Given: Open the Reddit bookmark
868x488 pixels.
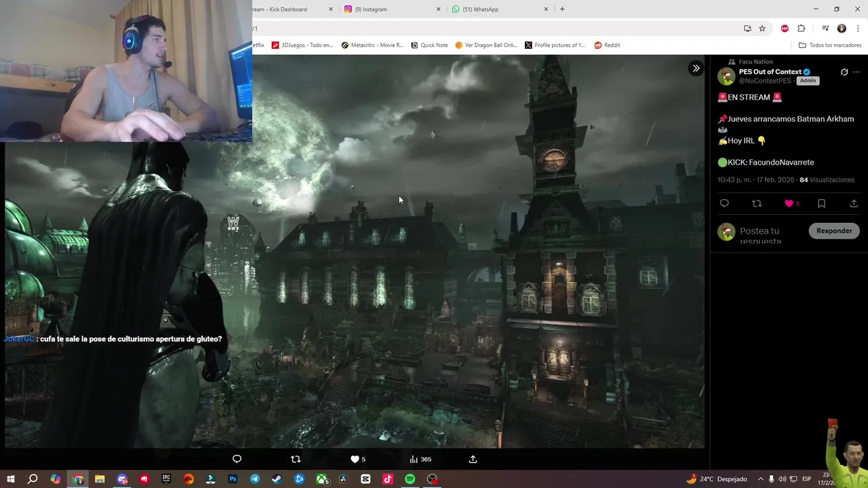Looking at the screenshot, I should point(607,45).
